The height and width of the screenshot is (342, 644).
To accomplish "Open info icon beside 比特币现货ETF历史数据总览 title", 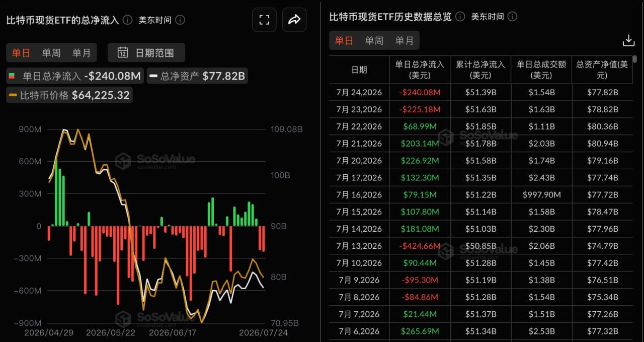I will [x=460, y=17].
